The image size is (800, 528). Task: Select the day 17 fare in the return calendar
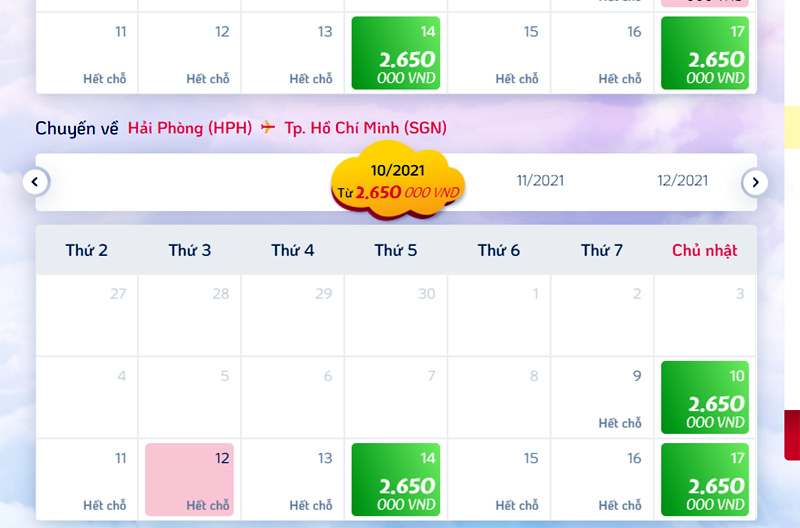(x=705, y=479)
